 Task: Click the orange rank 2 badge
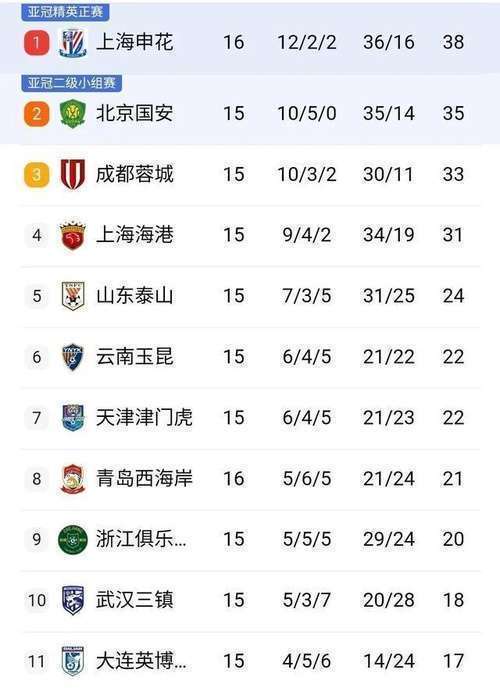(x=37, y=114)
